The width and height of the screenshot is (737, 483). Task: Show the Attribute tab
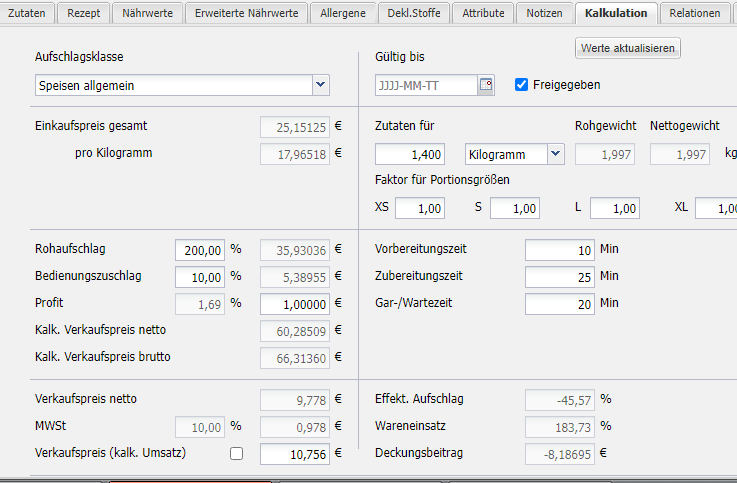(484, 13)
